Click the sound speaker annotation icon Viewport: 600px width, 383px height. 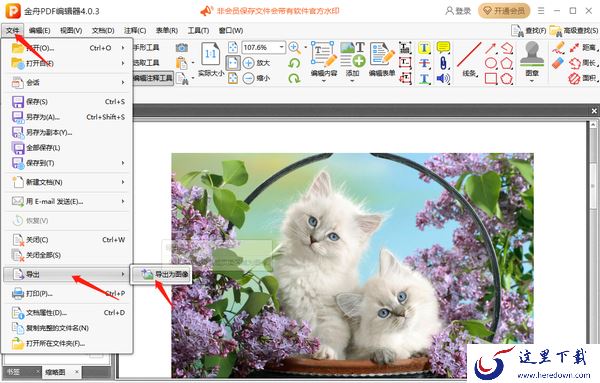pos(443,78)
